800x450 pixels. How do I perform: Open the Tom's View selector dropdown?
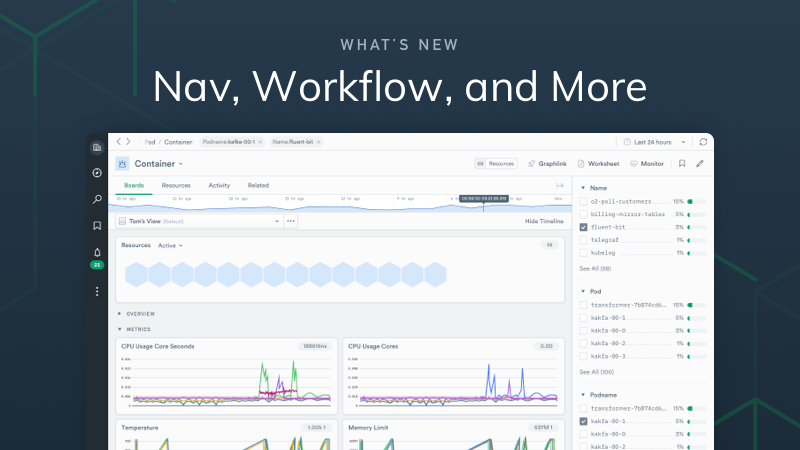[x=199, y=221]
